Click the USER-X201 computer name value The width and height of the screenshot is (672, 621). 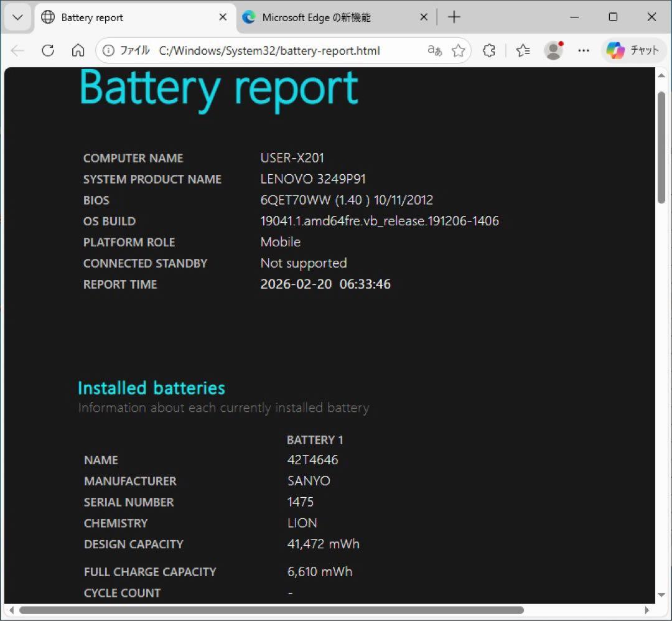[x=292, y=158]
